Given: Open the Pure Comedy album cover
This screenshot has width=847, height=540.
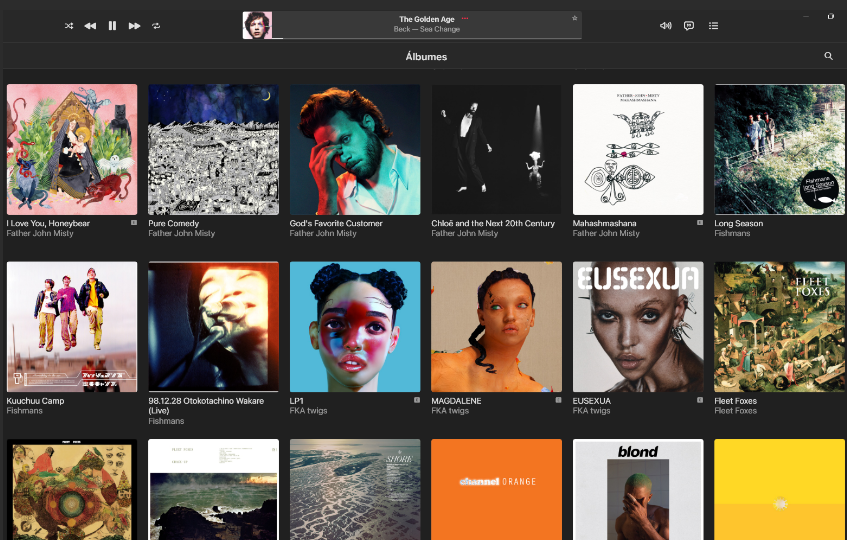Looking at the screenshot, I should click(213, 149).
